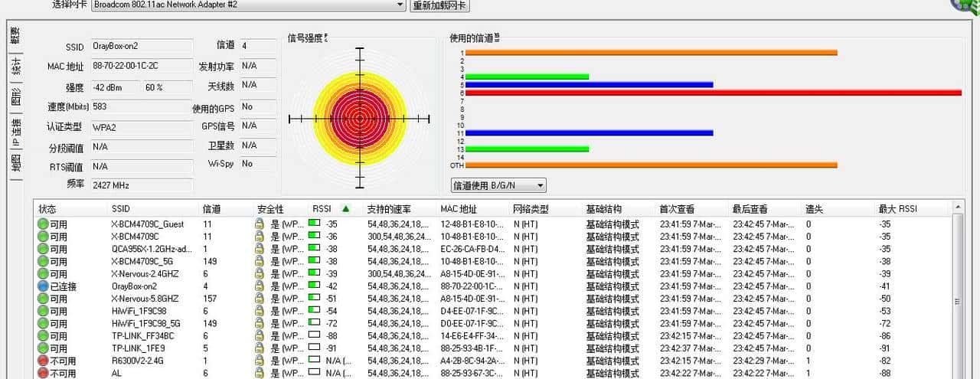This screenshot has height=379, width=980.
Task: Click green sort arrow in RSSI column header
Action: (x=345, y=208)
